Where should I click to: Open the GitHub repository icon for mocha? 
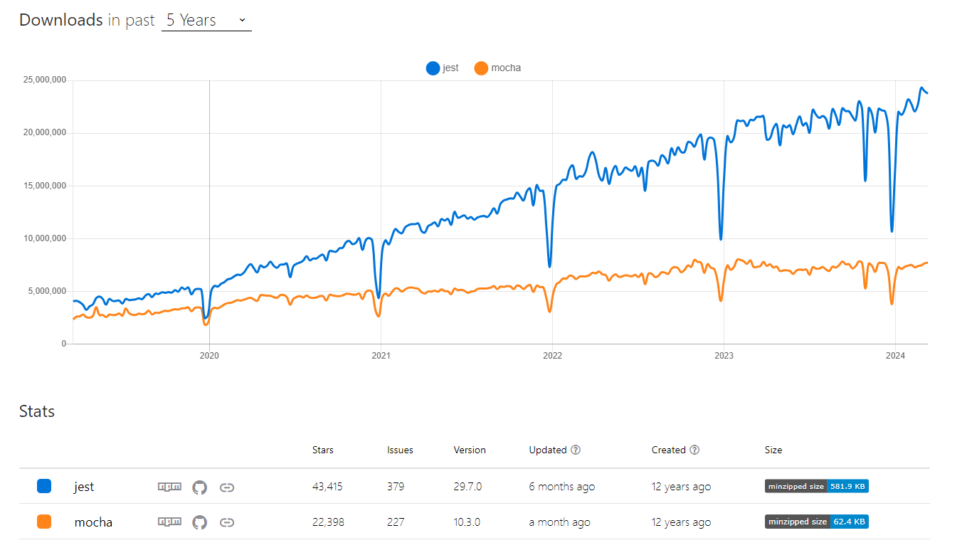[x=200, y=522]
